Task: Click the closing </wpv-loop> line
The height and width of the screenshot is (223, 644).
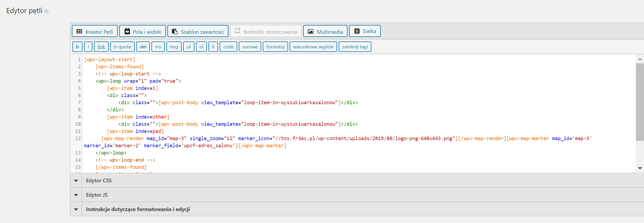Action: pyautogui.click(x=111, y=153)
